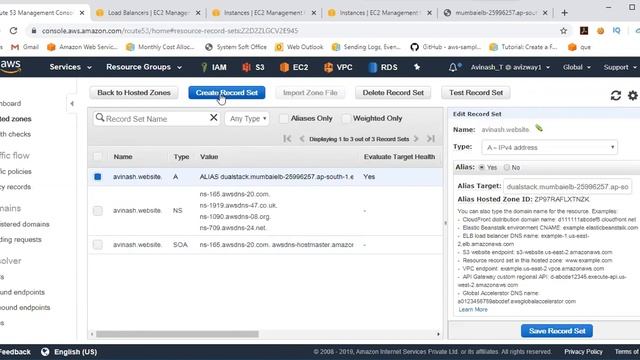Image resolution: width=640 pixels, height=360 pixels.
Task: Clear the Record Set Name search
Action: pyautogui.click(x=213, y=118)
